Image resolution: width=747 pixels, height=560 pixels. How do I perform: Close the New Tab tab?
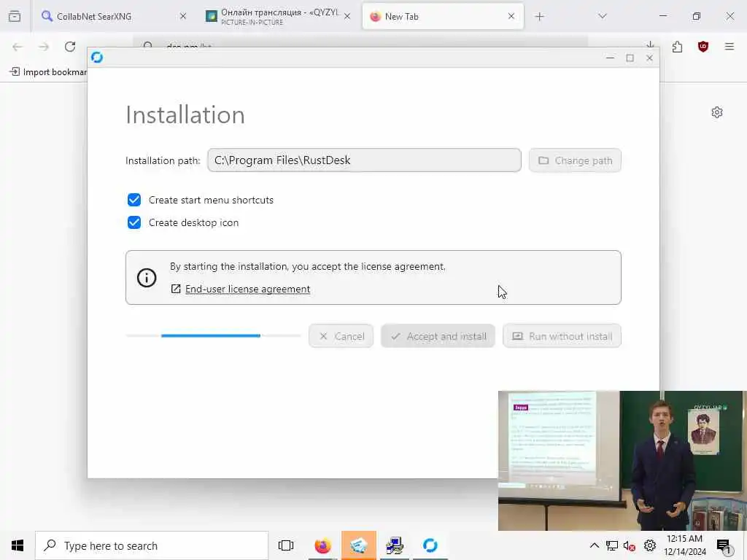(x=511, y=16)
